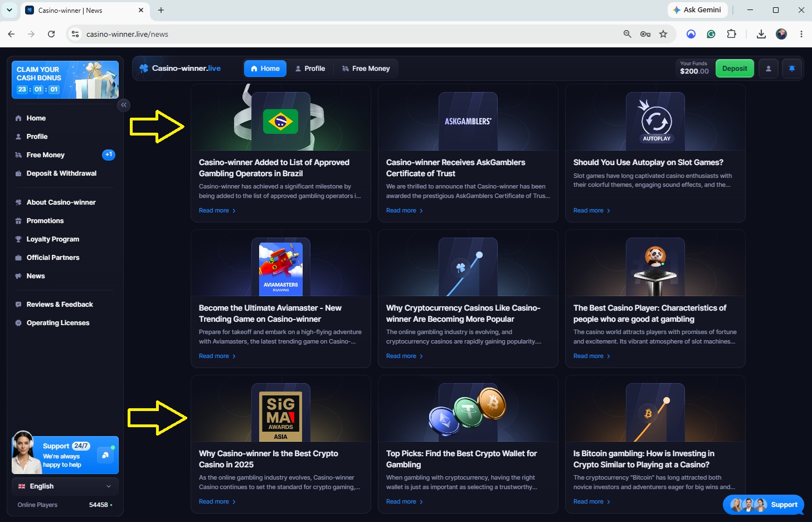Open Operating Licenses in the sidebar
The width and height of the screenshot is (812, 522).
pyautogui.click(x=65, y=323)
